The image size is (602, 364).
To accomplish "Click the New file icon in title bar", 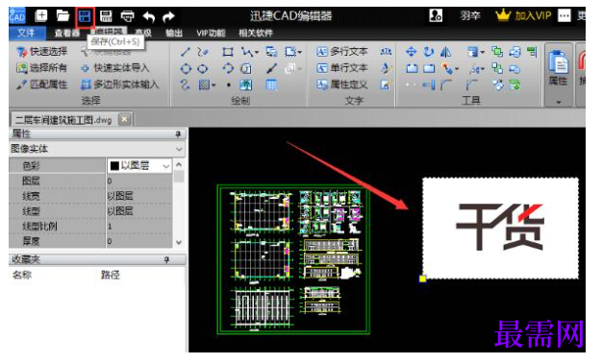I will click(x=41, y=15).
